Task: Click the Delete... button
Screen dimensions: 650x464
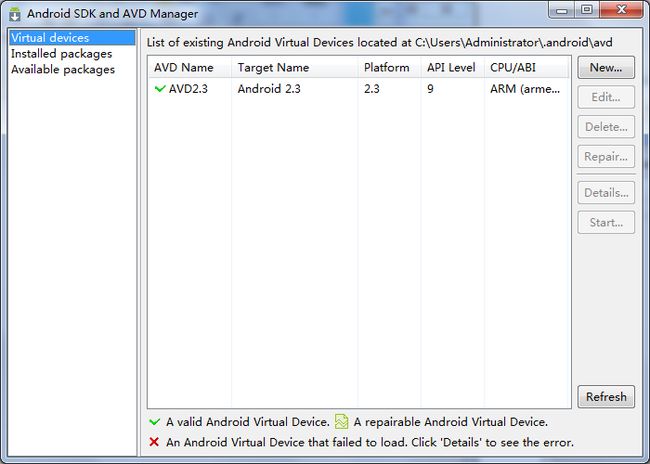Action: (x=606, y=127)
